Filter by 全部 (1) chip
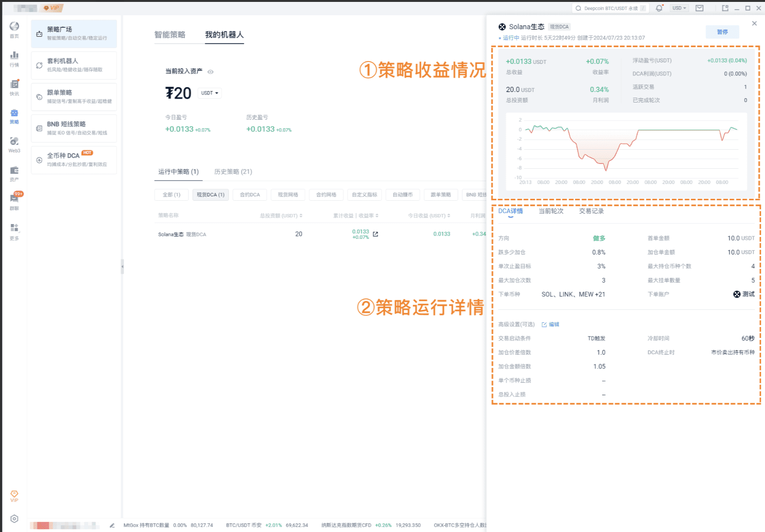Viewport: 765px width, 532px height. click(172, 194)
